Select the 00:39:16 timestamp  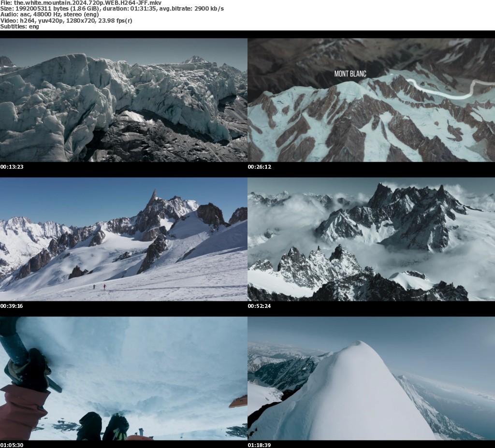click(12, 306)
